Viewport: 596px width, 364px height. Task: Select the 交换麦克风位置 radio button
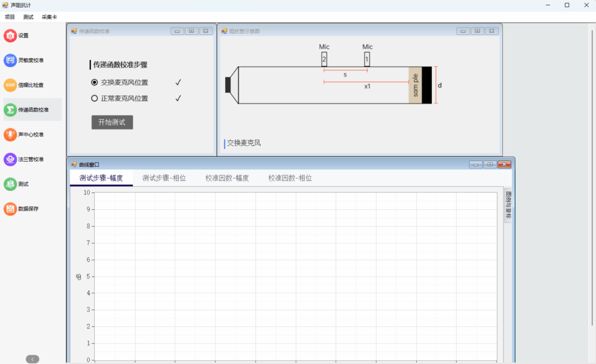pyautogui.click(x=94, y=83)
